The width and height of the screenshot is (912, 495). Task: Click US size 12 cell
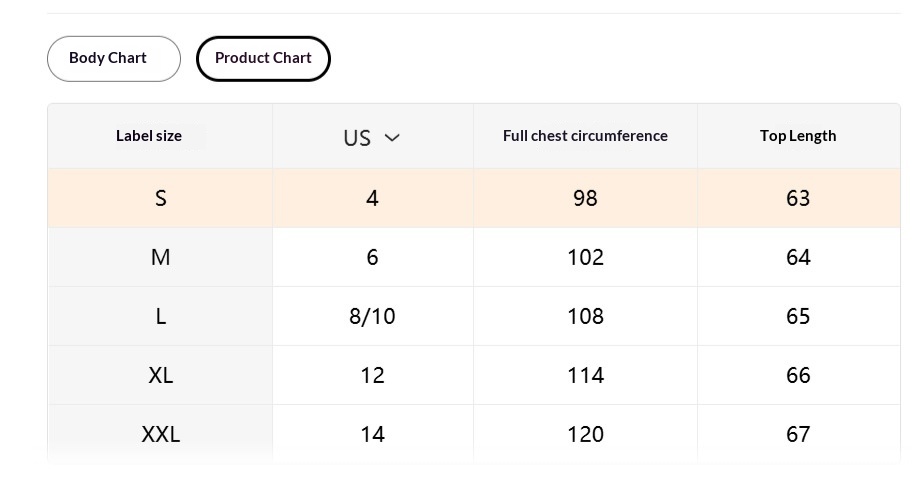click(372, 375)
